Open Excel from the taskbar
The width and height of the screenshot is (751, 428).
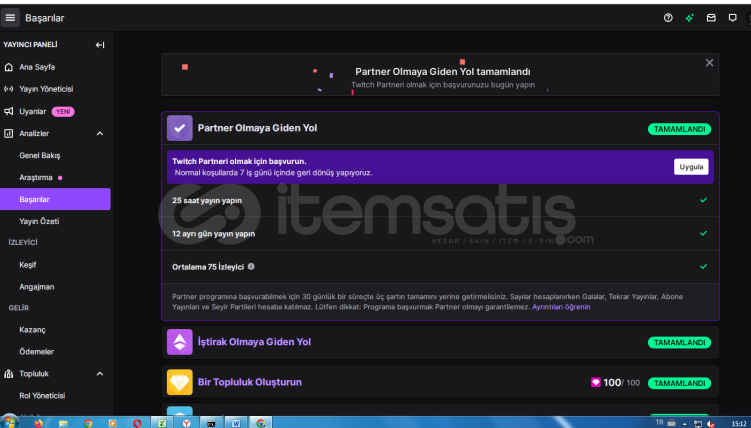[162, 423]
